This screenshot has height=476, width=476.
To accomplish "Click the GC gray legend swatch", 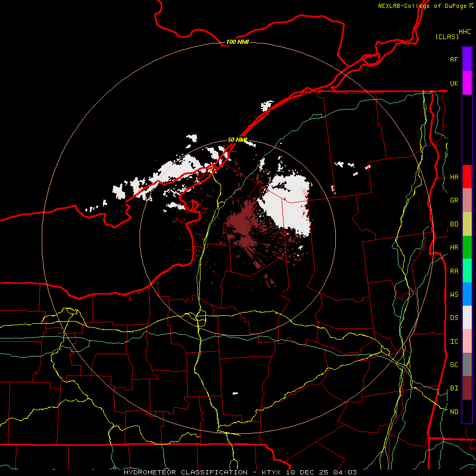I will coord(467,364).
